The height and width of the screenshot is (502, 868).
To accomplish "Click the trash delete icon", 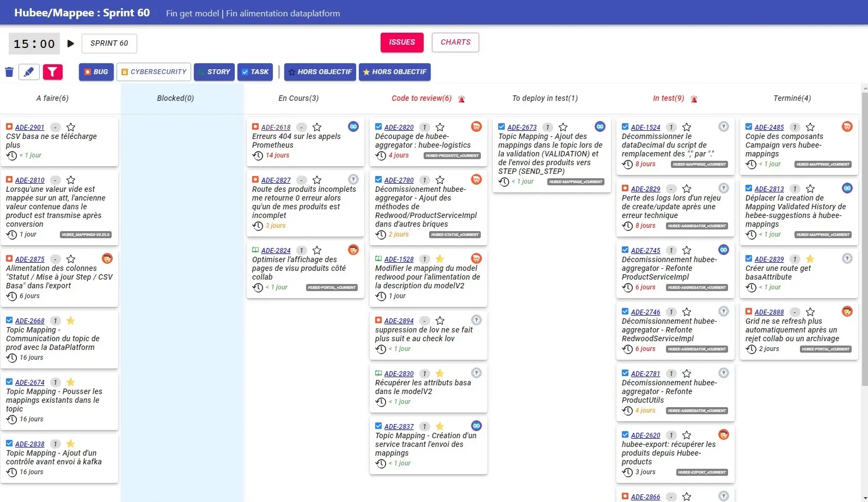I will [9, 72].
